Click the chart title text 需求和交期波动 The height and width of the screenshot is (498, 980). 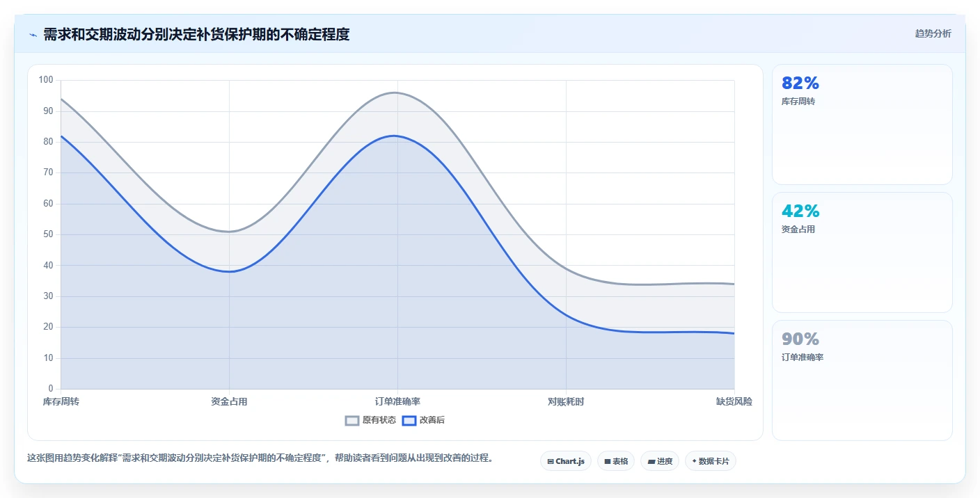pyautogui.click(x=90, y=35)
